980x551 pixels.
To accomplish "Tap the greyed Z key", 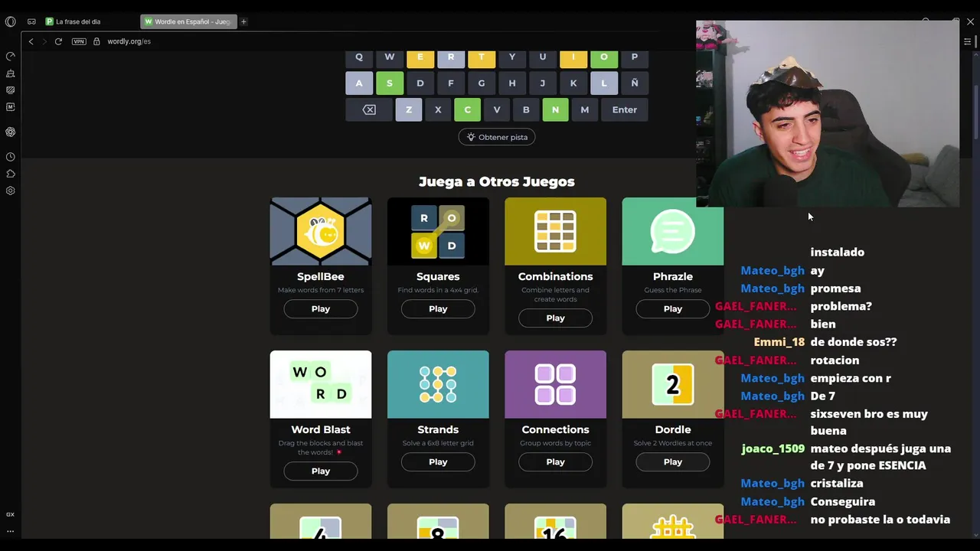I will click(409, 109).
